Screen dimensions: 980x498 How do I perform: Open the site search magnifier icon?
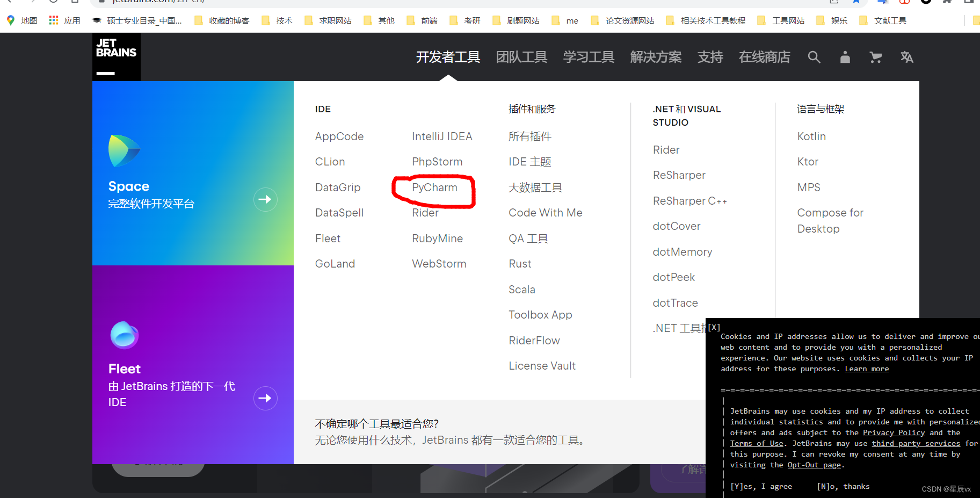[814, 57]
